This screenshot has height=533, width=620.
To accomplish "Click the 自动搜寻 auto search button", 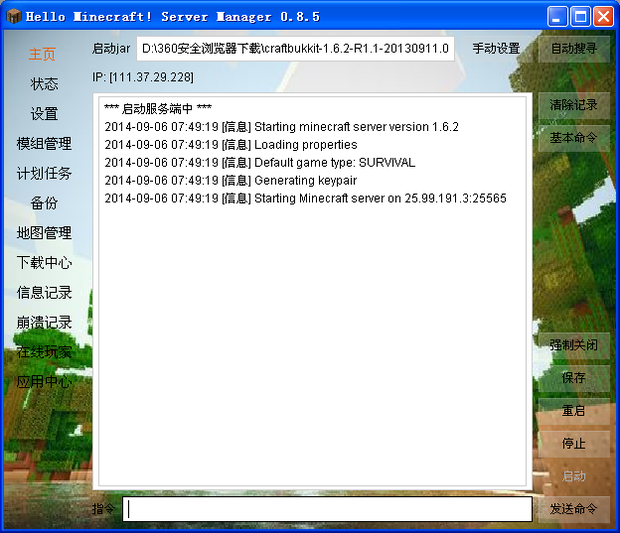I will point(574,49).
